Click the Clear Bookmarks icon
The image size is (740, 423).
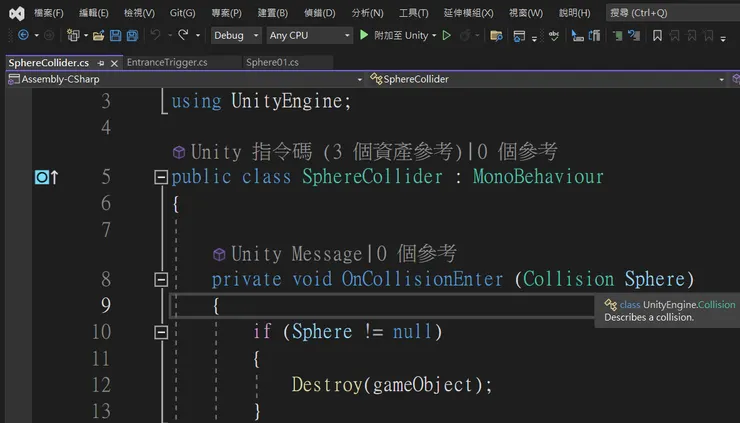(708, 35)
